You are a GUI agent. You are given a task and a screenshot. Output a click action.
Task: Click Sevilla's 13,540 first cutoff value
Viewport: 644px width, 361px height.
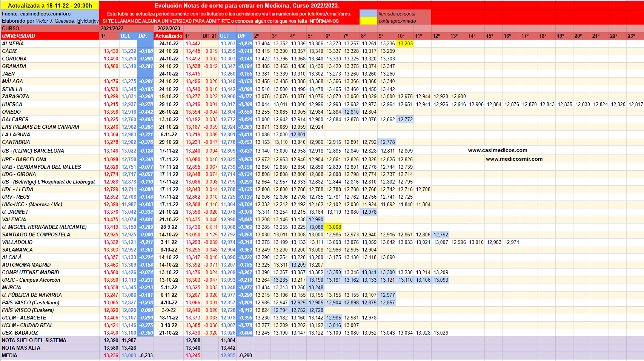pos(193,89)
